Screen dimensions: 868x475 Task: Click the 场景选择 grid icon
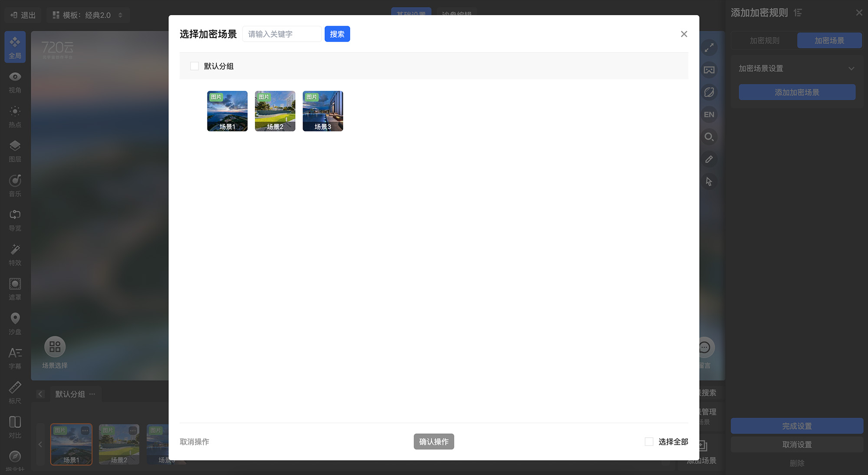pyautogui.click(x=55, y=347)
